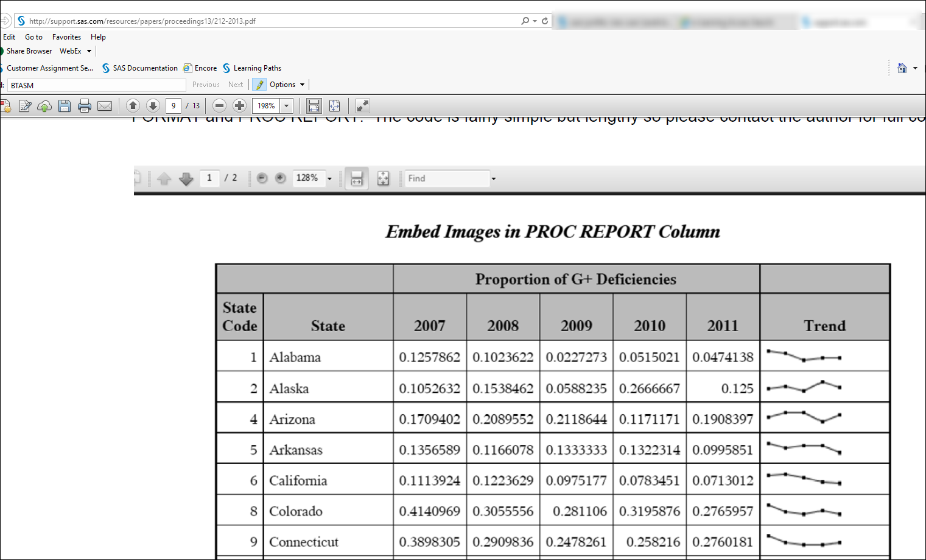The height and width of the screenshot is (560, 926).
Task: Click the 'Embed Images in PROC REPORT Column' title
Action: (x=553, y=231)
